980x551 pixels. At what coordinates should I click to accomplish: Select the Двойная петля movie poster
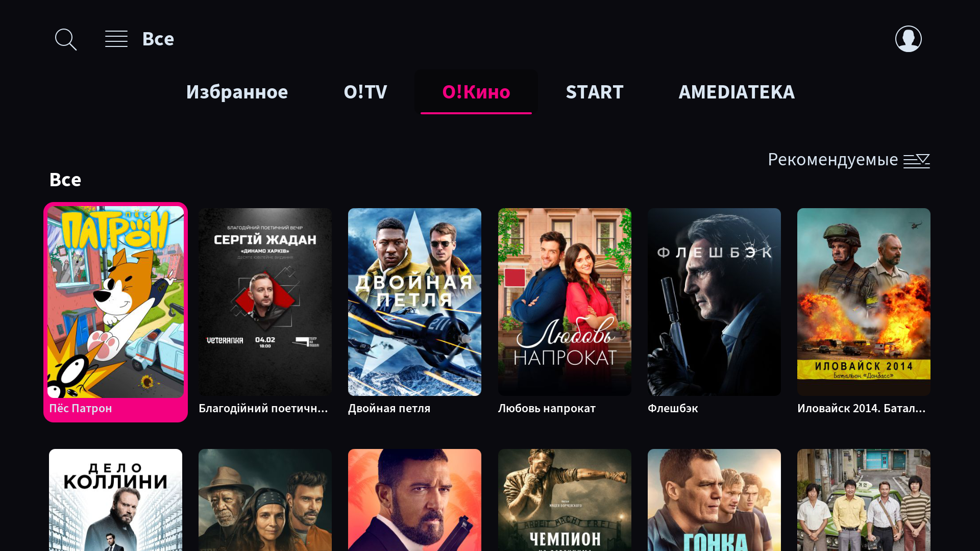coord(414,302)
